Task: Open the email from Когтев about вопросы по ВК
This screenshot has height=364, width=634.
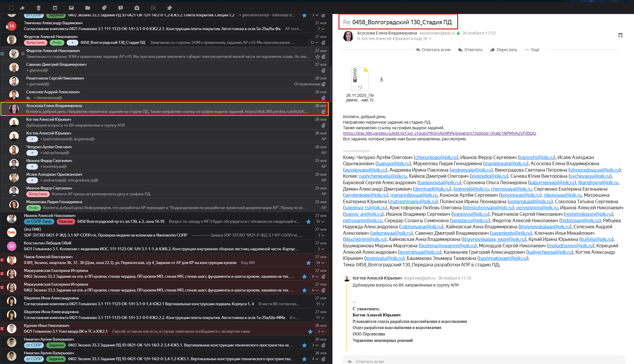Action: coord(164,123)
